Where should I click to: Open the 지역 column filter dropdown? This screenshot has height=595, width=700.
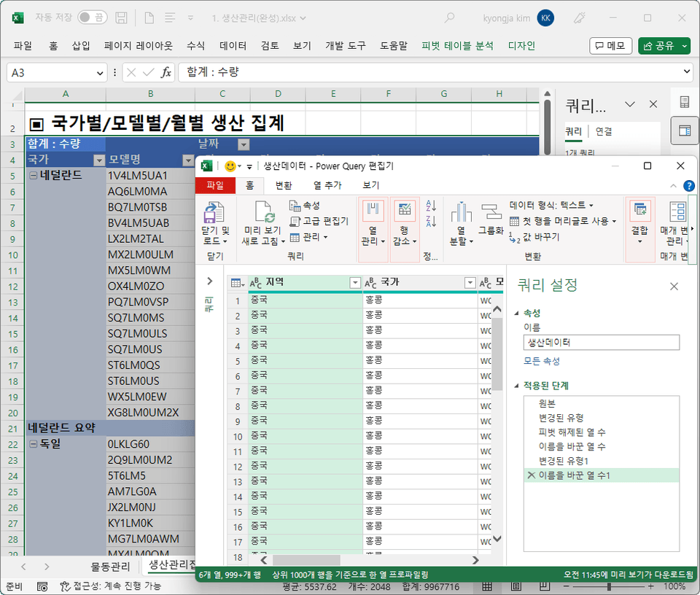[x=355, y=283]
